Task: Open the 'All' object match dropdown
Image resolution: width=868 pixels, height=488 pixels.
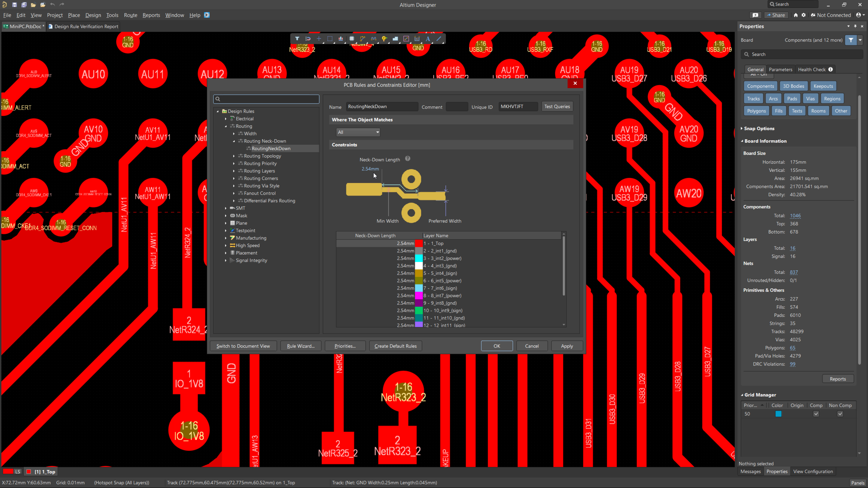Action: coord(358,132)
